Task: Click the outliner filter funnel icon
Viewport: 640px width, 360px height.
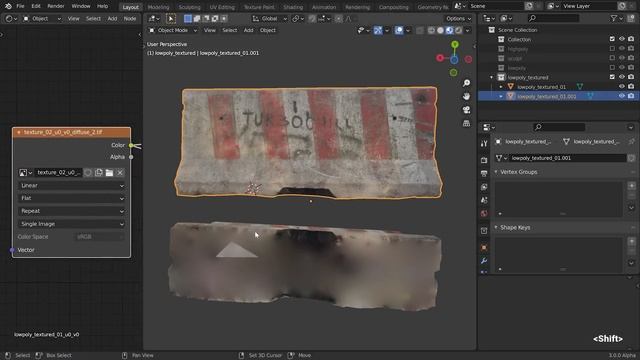Action: pyautogui.click(x=614, y=18)
